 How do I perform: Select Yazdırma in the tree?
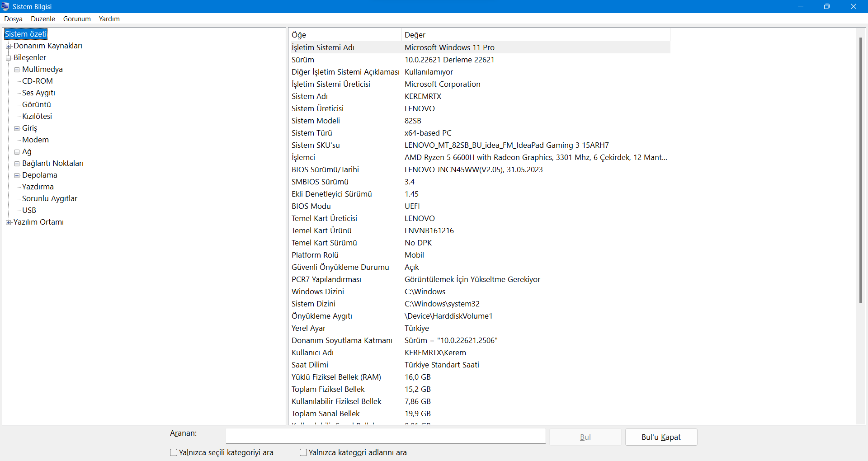point(38,187)
